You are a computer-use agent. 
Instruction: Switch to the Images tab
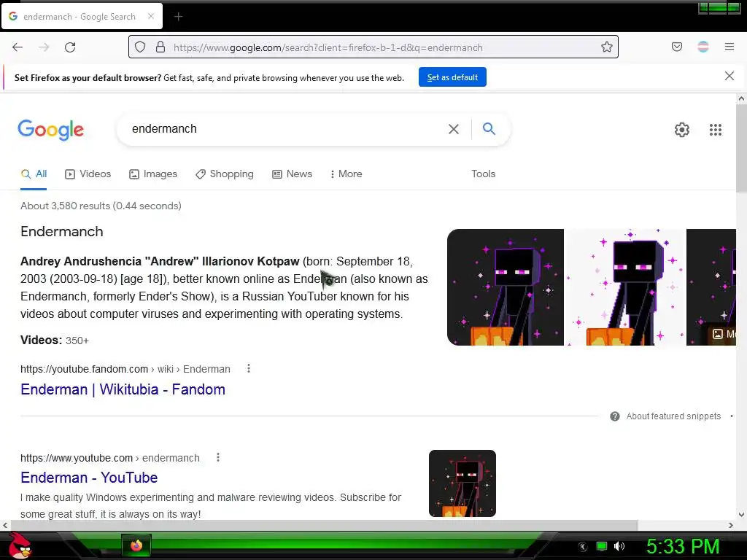[153, 174]
